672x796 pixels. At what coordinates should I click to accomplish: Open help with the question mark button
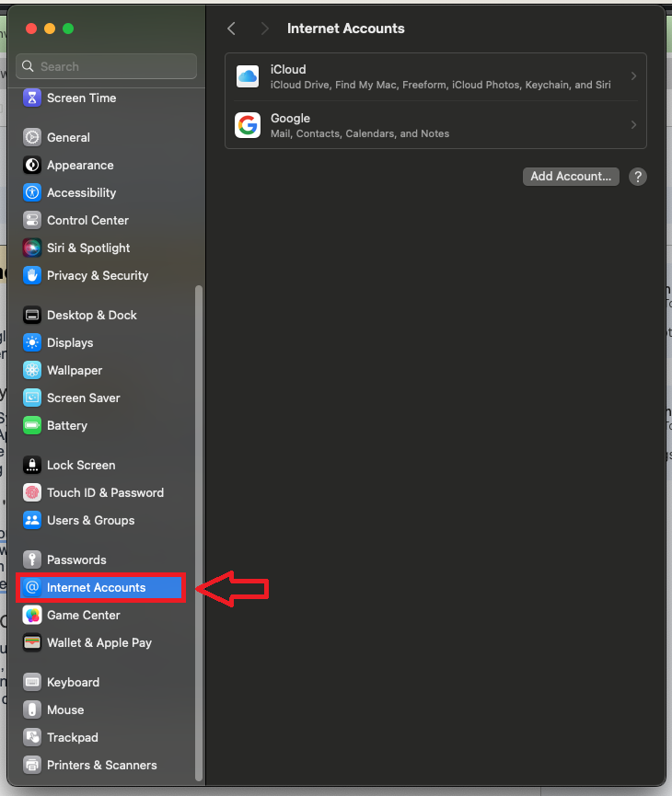tap(637, 177)
